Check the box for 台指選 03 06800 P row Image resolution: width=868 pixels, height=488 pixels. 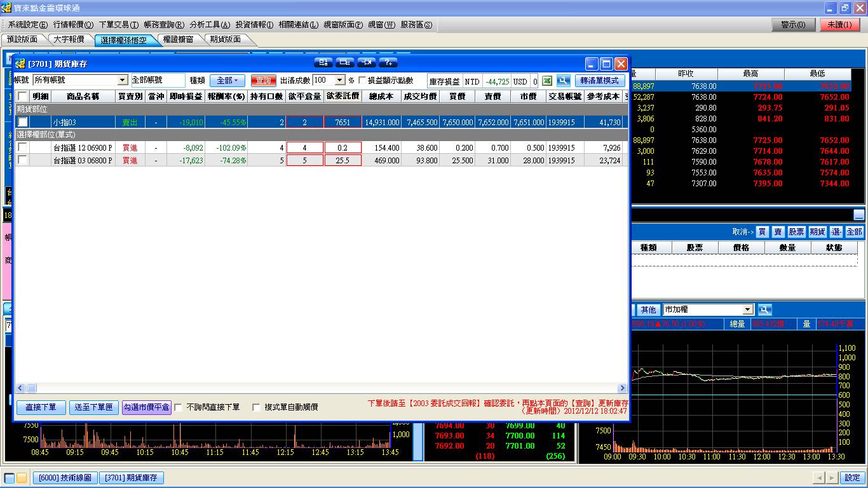(x=23, y=160)
